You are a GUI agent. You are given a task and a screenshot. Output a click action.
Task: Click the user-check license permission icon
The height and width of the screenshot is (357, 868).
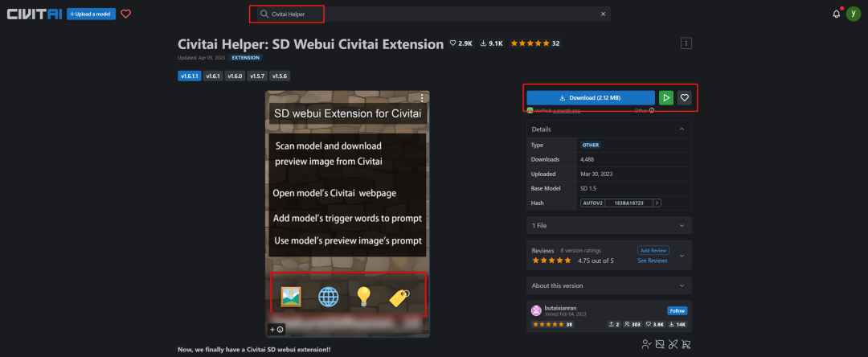click(x=646, y=344)
